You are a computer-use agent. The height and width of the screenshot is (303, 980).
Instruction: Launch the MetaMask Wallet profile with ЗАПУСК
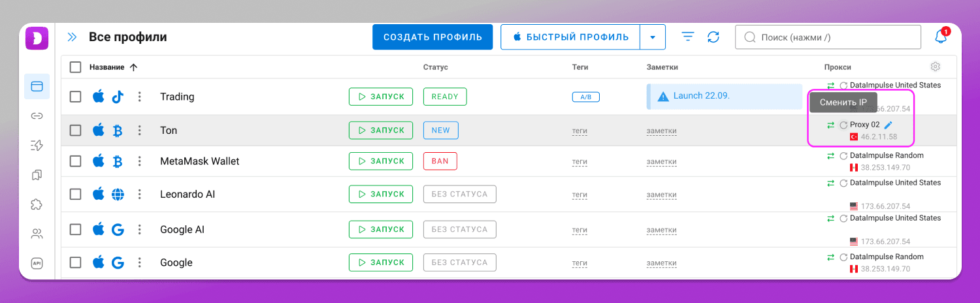pyautogui.click(x=381, y=161)
